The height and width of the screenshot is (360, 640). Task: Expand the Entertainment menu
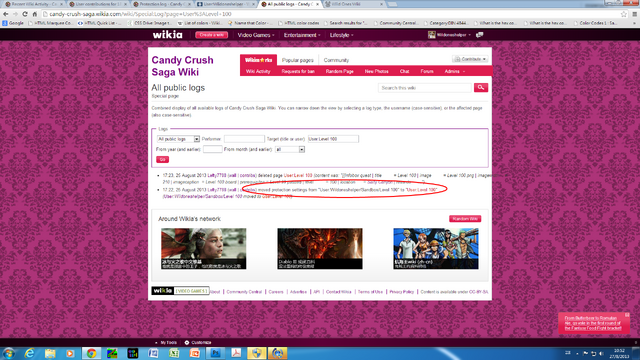point(302,35)
